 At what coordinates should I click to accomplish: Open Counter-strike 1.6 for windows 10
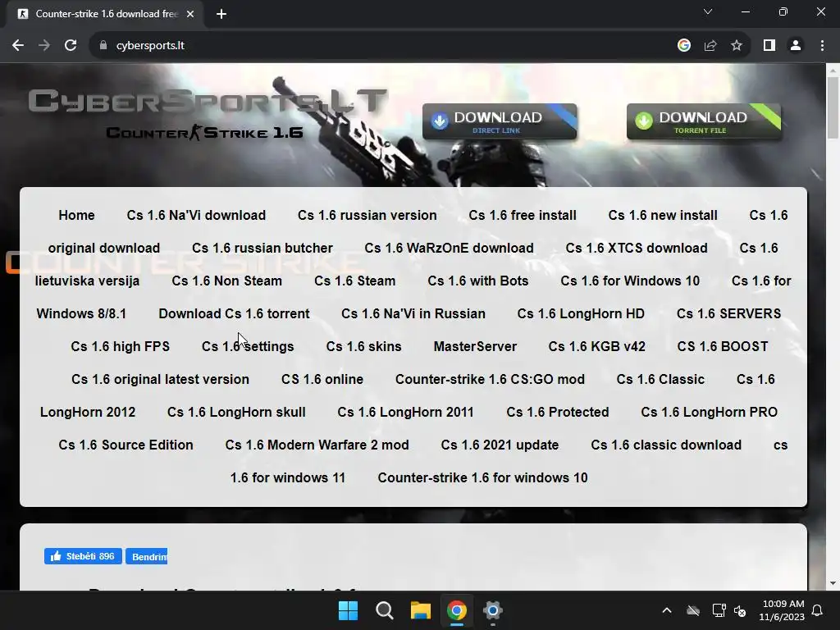tap(482, 478)
